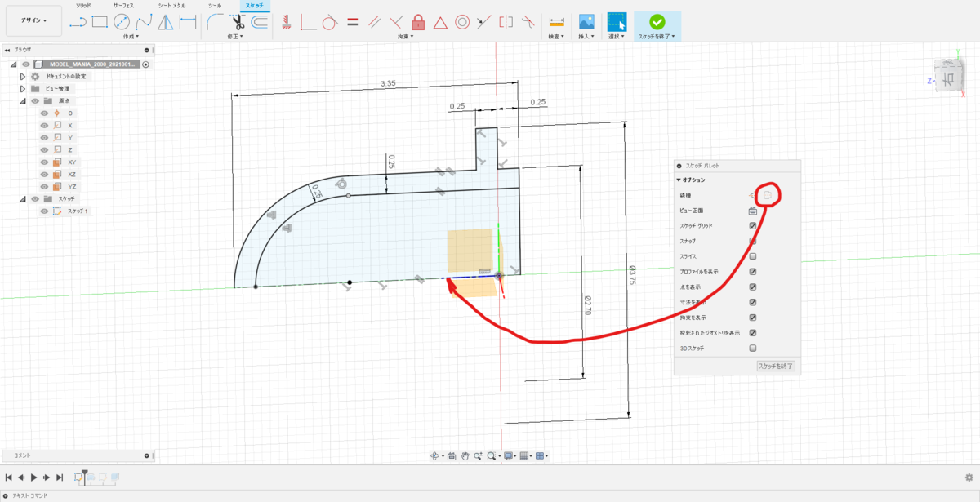Enable スライス checkbox
The width and height of the screenshot is (980, 502).
(x=753, y=256)
